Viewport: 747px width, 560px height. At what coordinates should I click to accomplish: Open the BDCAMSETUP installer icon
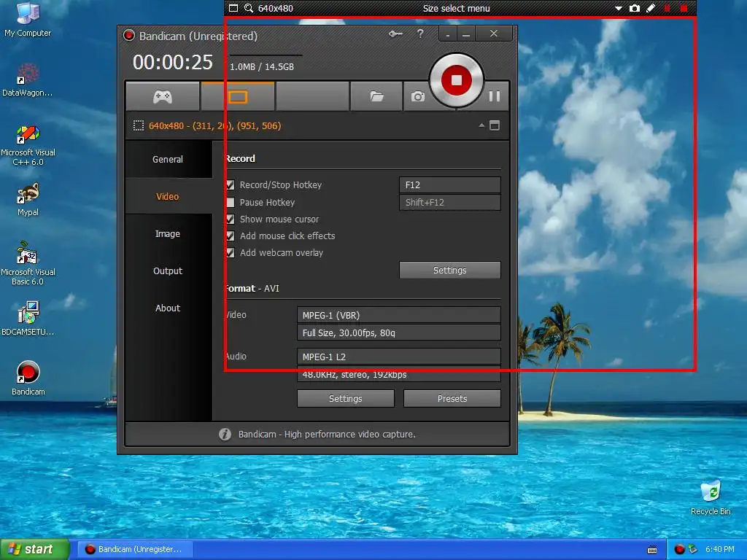coord(28,318)
